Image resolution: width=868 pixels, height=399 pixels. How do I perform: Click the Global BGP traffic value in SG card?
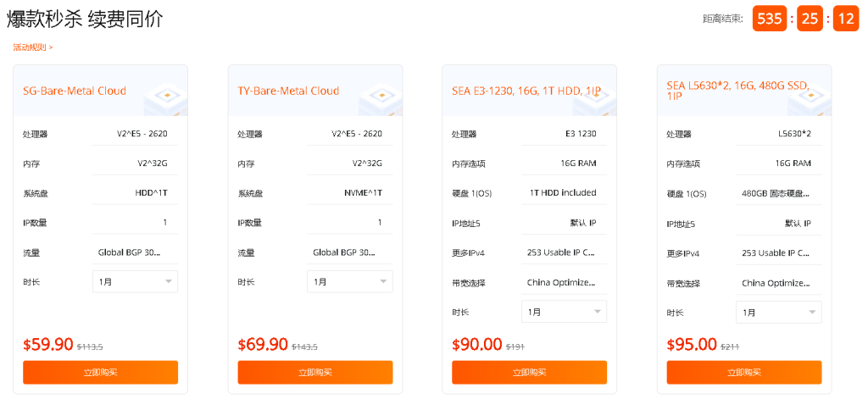[x=129, y=252]
